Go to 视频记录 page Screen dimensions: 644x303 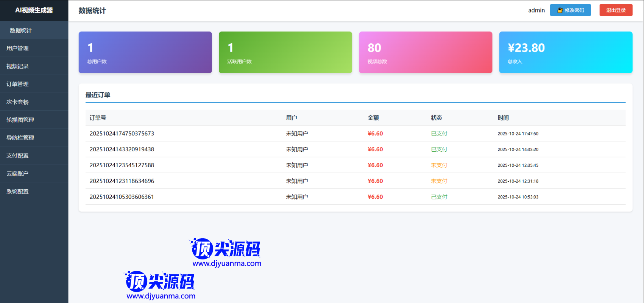click(x=18, y=66)
